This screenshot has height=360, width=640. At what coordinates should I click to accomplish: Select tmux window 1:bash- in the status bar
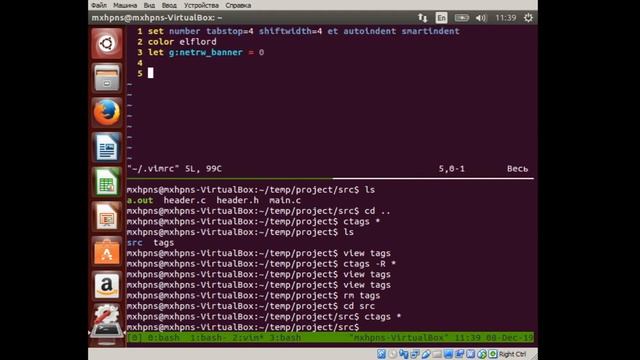point(208,338)
